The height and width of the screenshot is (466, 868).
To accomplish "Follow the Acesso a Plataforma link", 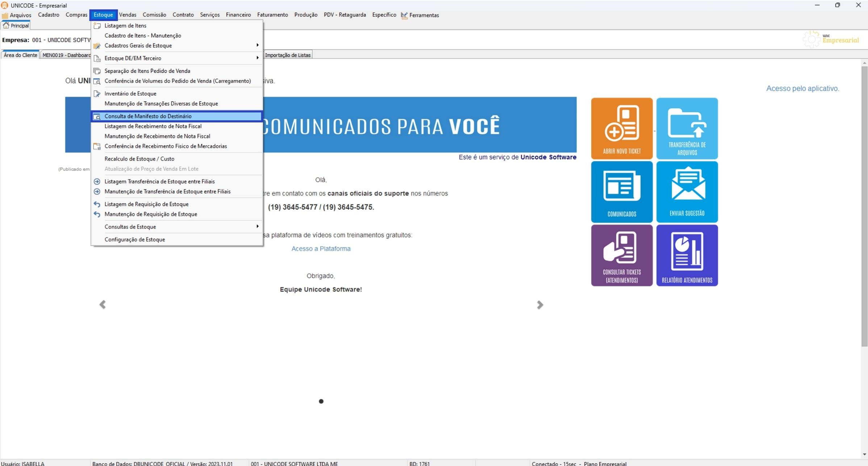I will click(x=321, y=249).
